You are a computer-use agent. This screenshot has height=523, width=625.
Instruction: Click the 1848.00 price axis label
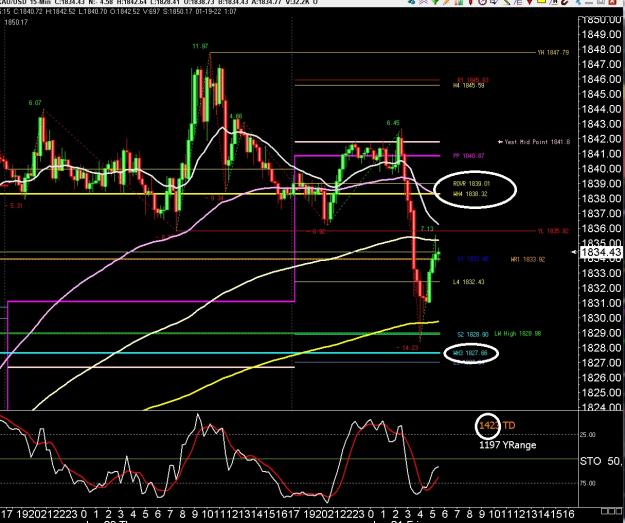(x=601, y=49)
